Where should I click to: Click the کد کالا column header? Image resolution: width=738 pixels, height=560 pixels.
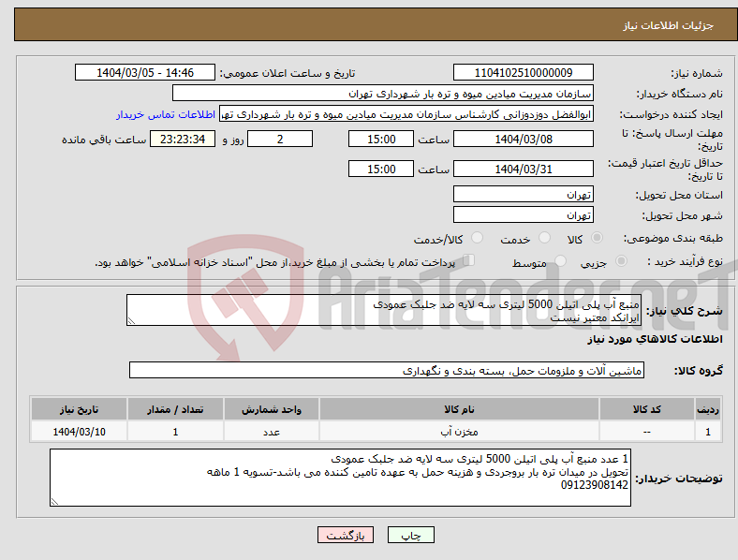coord(647,409)
